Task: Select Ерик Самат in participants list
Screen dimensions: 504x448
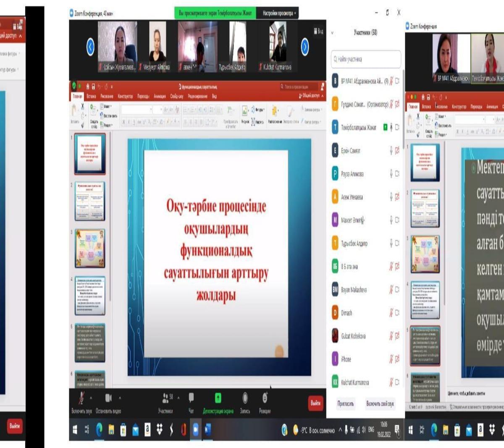Action: click(351, 151)
